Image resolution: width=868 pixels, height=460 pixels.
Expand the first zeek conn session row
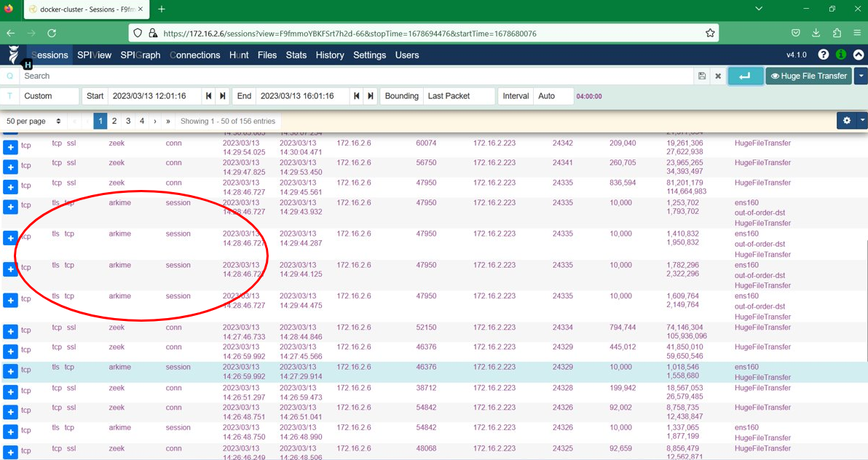10,146
